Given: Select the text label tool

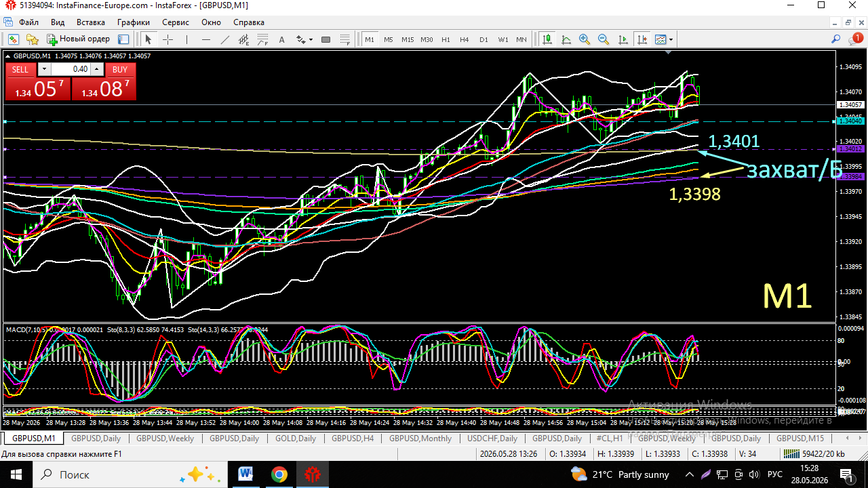Looking at the screenshot, I should pyautogui.click(x=282, y=39).
